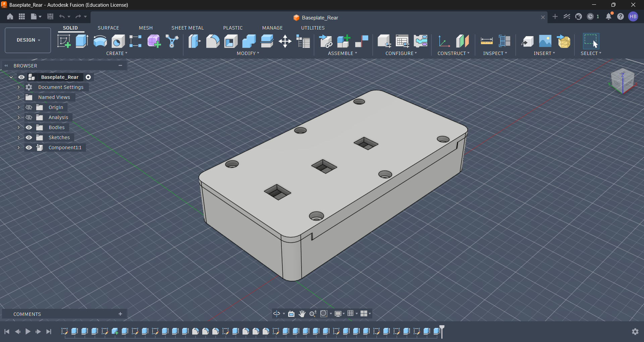Select the Joint tool

362,41
